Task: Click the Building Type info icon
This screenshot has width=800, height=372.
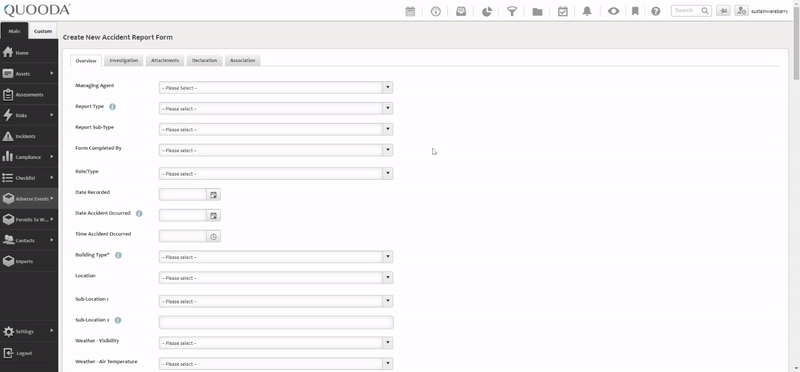Action: pyautogui.click(x=118, y=255)
